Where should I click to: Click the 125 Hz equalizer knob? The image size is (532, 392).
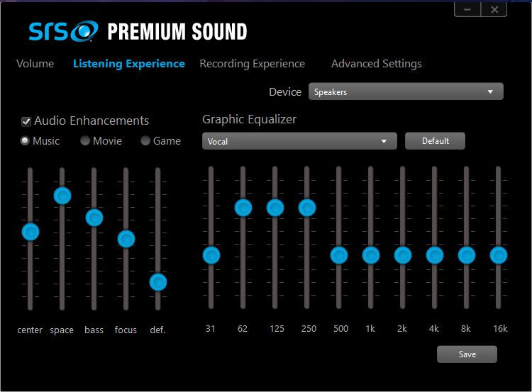(275, 208)
